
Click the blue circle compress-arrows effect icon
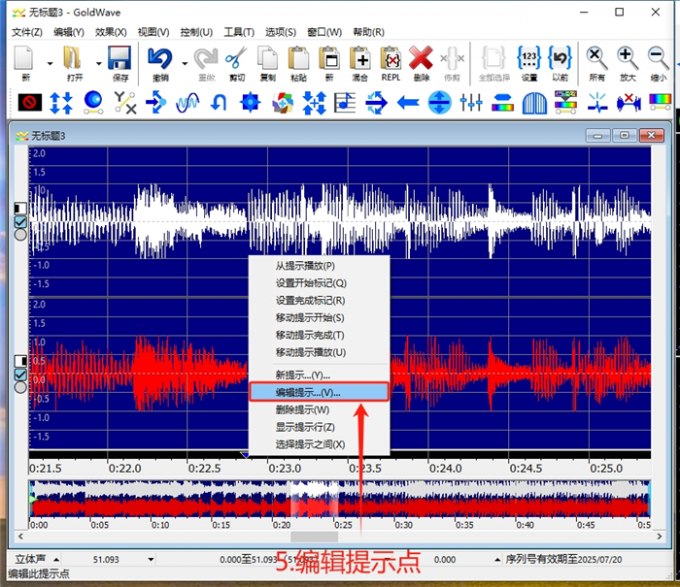pyautogui.click(x=439, y=103)
